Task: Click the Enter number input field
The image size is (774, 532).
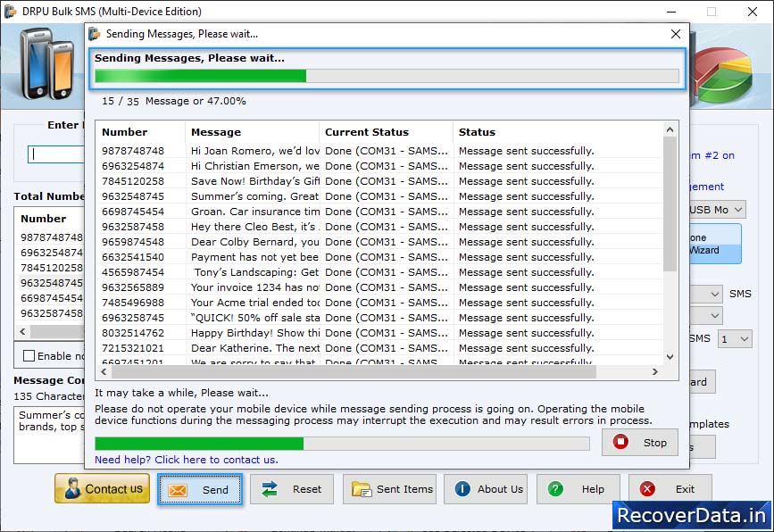Action: pos(55,154)
